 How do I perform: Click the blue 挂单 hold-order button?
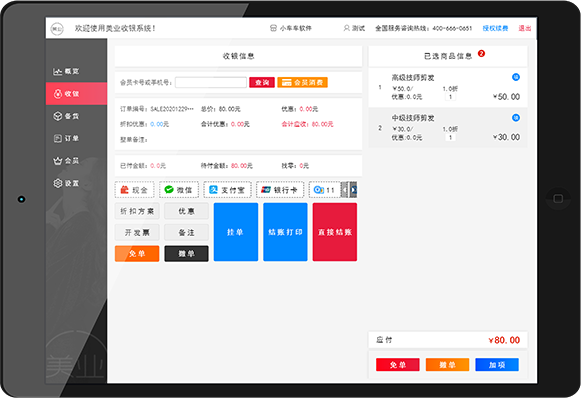pyautogui.click(x=236, y=232)
